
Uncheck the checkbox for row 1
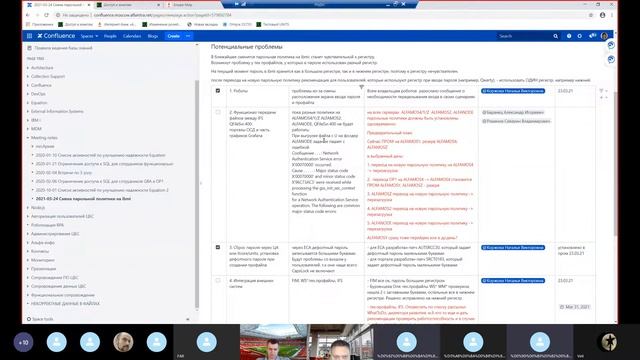pos(218,91)
